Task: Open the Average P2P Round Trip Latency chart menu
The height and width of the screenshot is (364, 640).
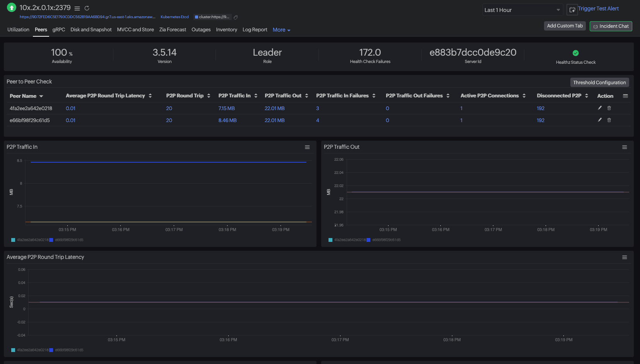Action: pyautogui.click(x=625, y=257)
